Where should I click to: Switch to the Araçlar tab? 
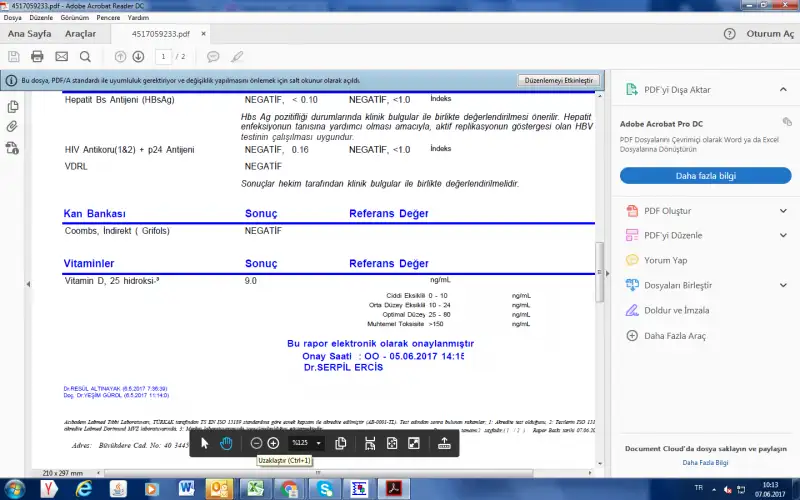pos(80,34)
